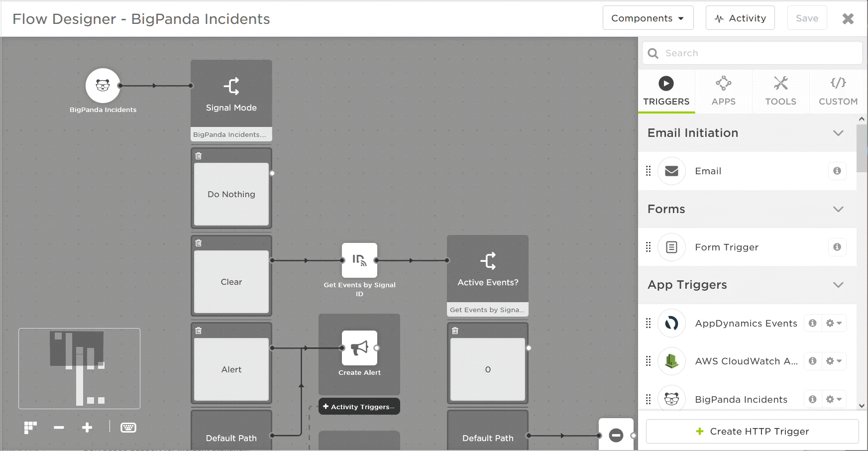Click the search magnifier icon
This screenshot has width=868, height=451.
[652, 53]
